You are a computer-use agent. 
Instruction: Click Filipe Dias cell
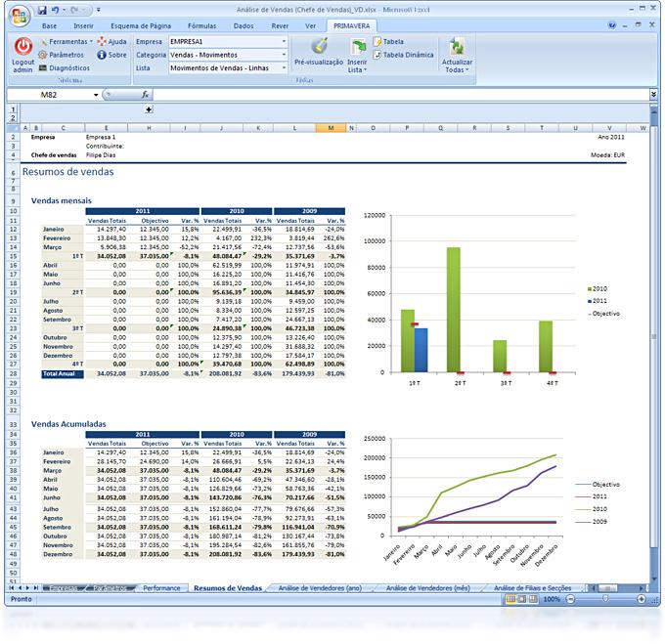[101, 155]
